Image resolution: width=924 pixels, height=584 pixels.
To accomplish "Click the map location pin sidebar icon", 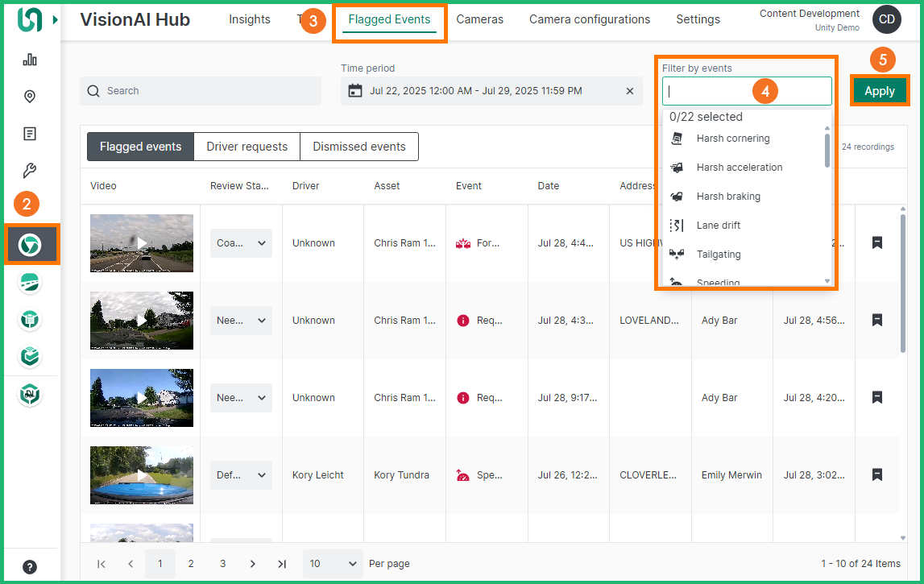I will click(x=30, y=97).
